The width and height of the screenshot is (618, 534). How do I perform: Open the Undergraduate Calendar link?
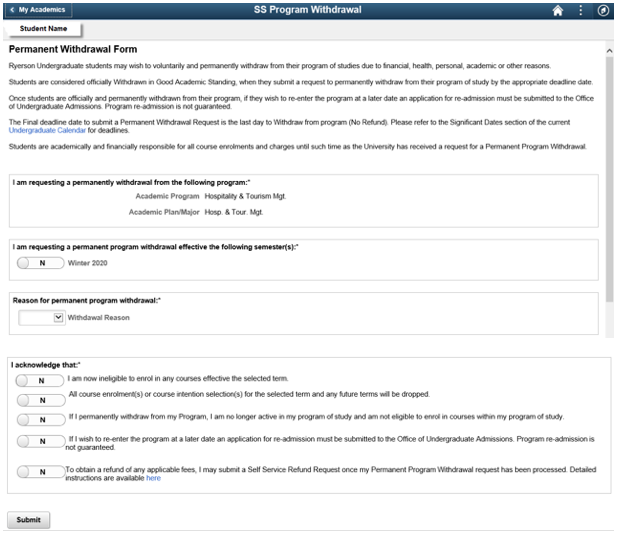coord(46,130)
